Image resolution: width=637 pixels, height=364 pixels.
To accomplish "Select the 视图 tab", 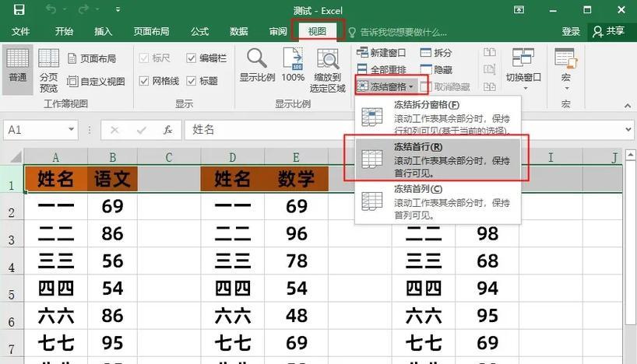I will coord(317,31).
